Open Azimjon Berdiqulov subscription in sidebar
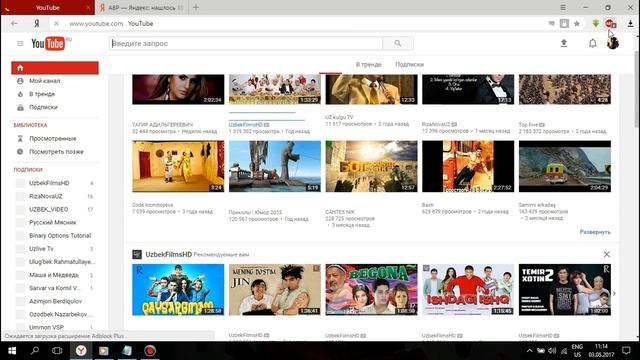 point(56,301)
